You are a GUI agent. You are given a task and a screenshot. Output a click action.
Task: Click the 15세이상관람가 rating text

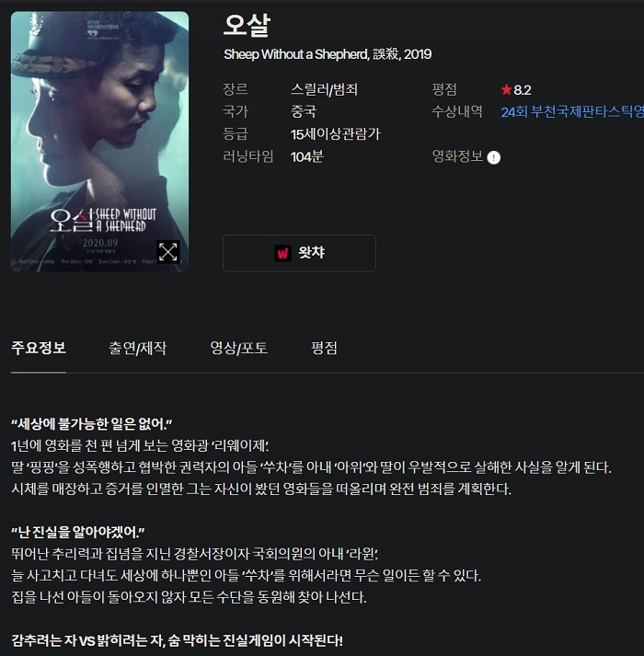click(x=336, y=134)
